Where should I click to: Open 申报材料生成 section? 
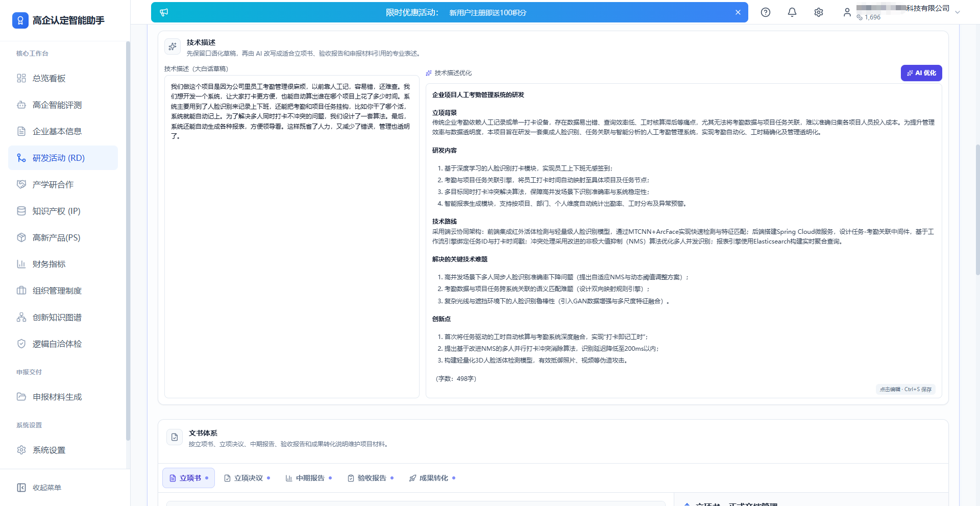[63, 397]
